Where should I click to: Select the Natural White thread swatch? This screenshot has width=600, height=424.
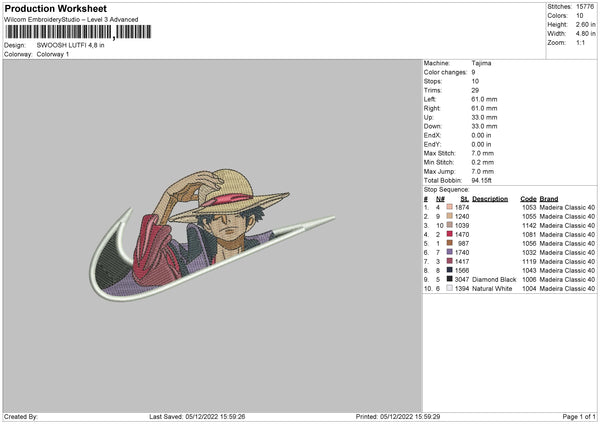(449, 288)
